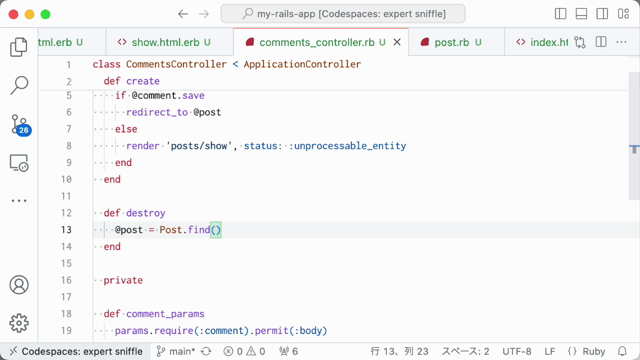The width and height of the screenshot is (640, 360).
Task: Open the Accounts icon
Action: pos(19,284)
